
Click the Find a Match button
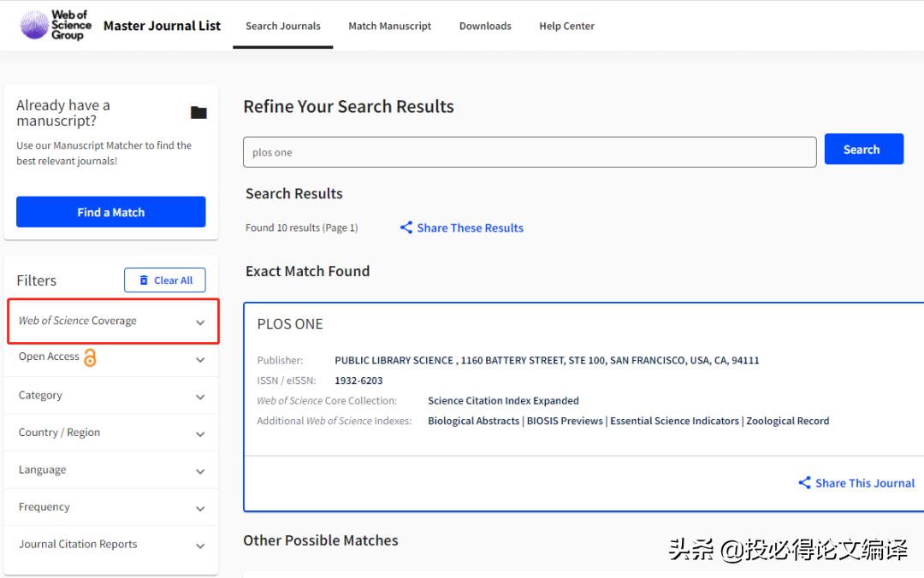point(110,211)
